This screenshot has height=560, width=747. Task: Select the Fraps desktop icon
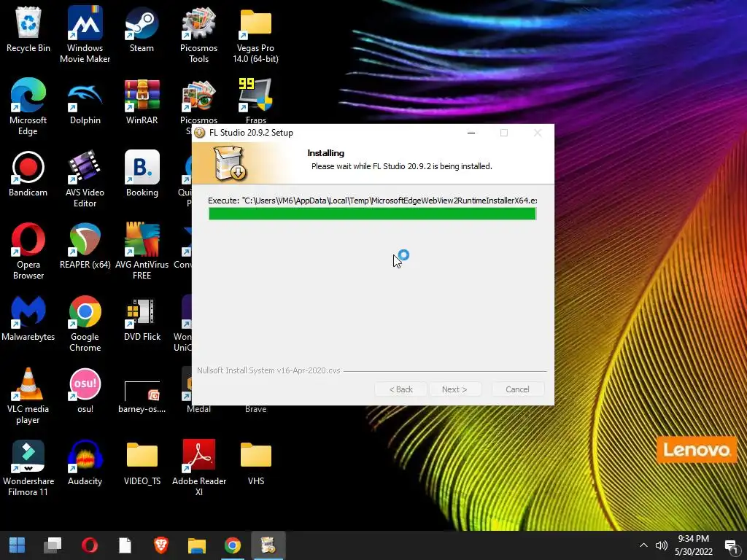tap(255, 101)
